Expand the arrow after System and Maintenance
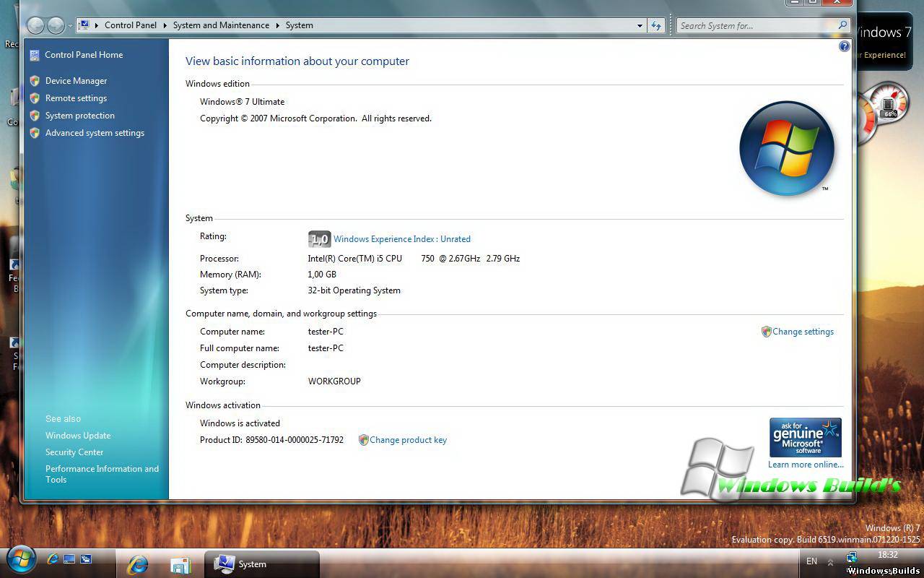Viewport: 924px width, 578px height. point(277,25)
